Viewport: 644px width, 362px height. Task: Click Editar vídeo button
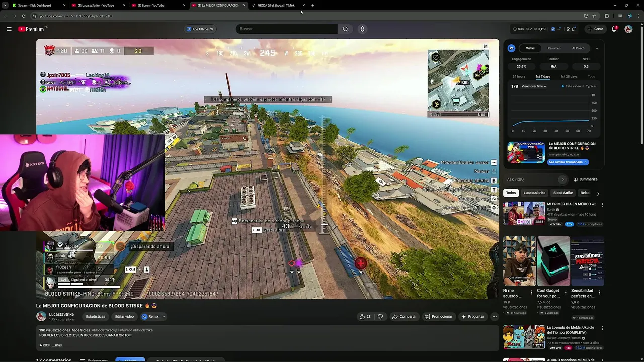pyautogui.click(x=124, y=317)
